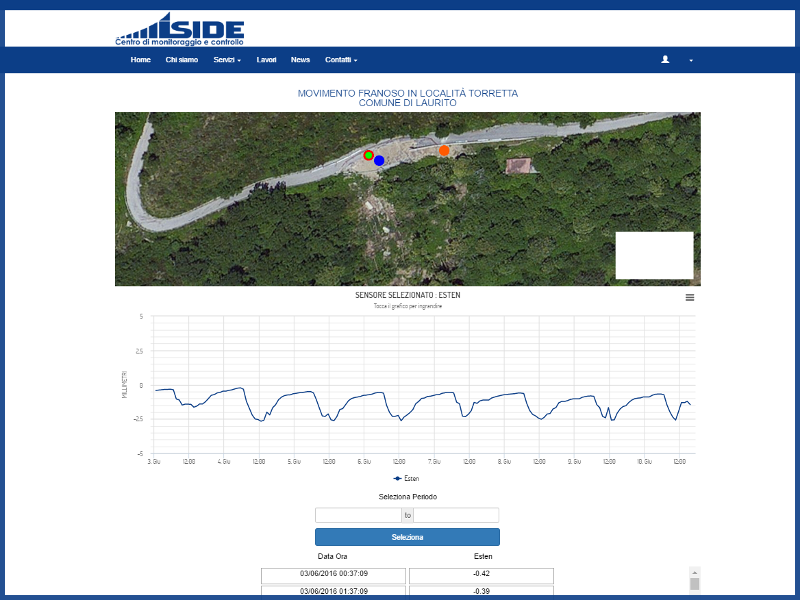Click the period start date field
Screen dimensions: 800x600
358,515
